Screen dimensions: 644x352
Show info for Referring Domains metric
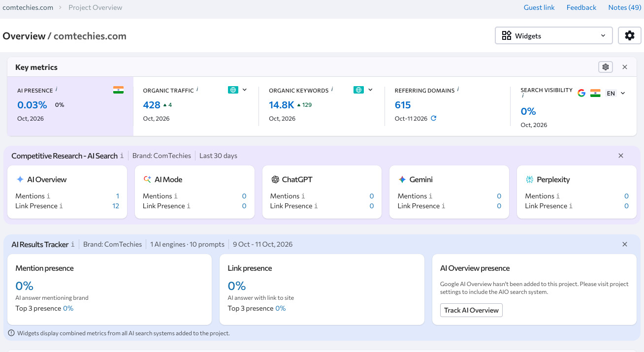(x=458, y=90)
